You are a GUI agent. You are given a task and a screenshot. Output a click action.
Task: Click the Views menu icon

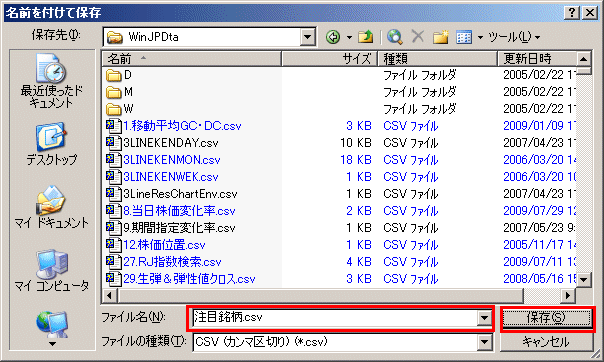(x=464, y=37)
